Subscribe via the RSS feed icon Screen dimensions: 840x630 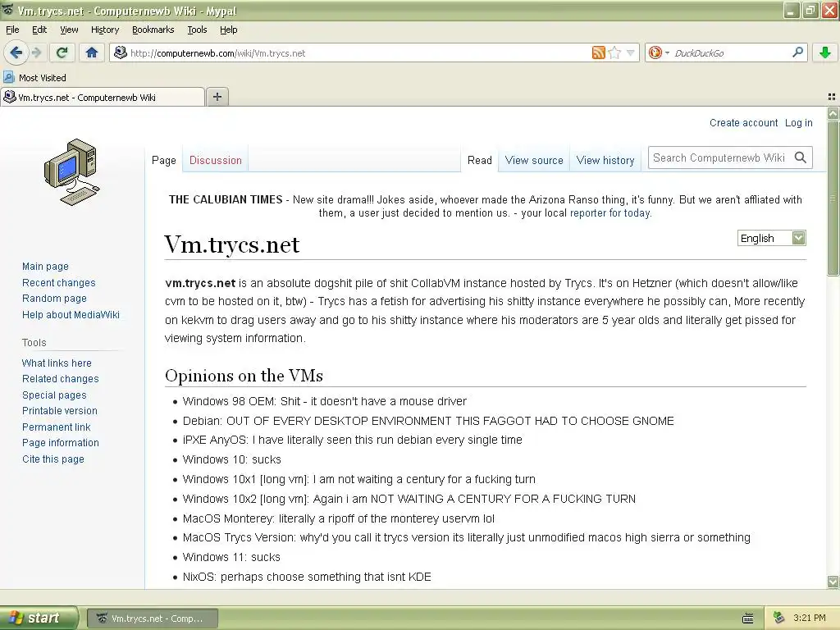tap(598, 52)
